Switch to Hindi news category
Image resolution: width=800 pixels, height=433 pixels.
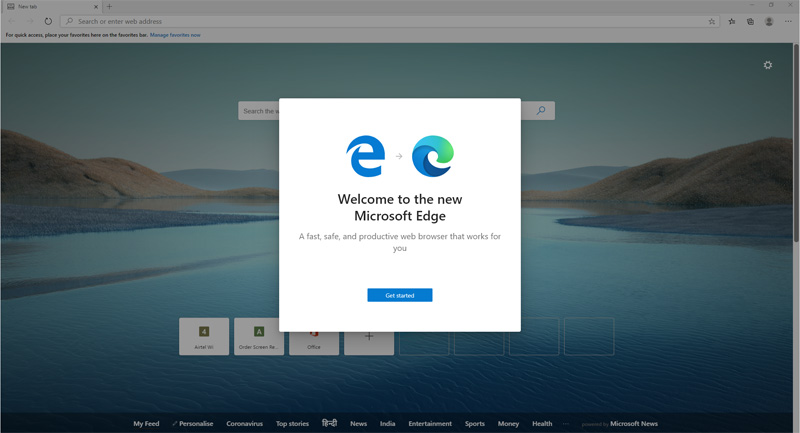click(330, 423)
